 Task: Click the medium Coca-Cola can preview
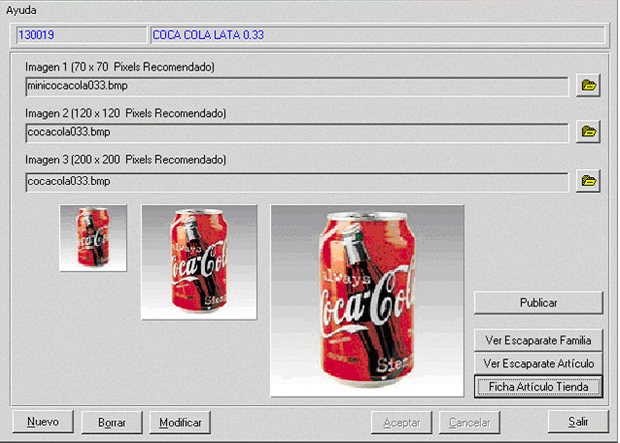point(199,262)
